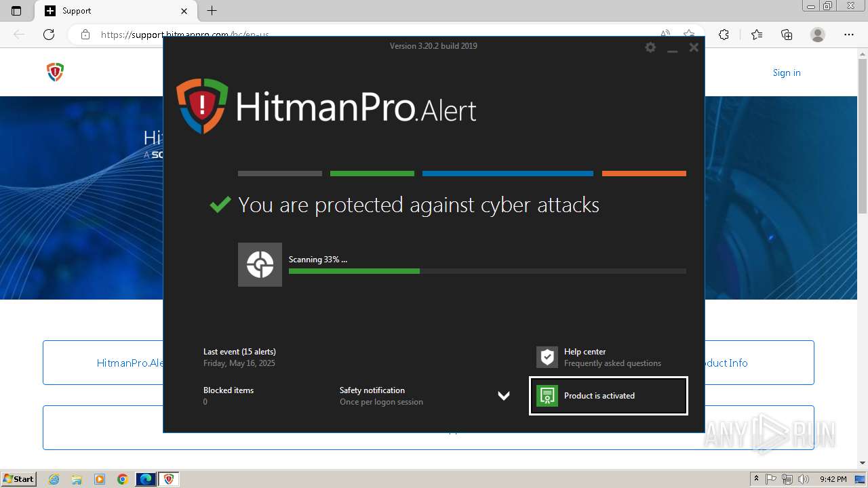Open Edge collections icon
The width and height of the screenshot is (868, 488).
tap(787, 35)
